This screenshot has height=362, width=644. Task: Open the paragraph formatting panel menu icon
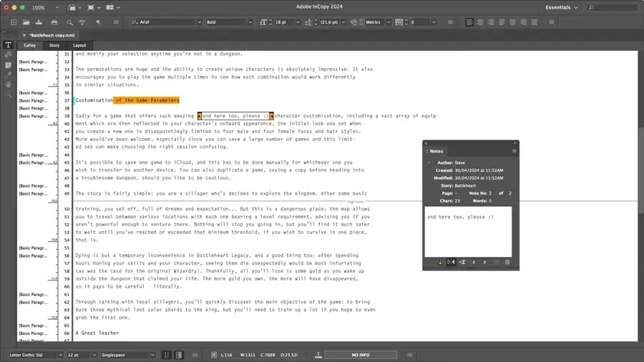552,22
